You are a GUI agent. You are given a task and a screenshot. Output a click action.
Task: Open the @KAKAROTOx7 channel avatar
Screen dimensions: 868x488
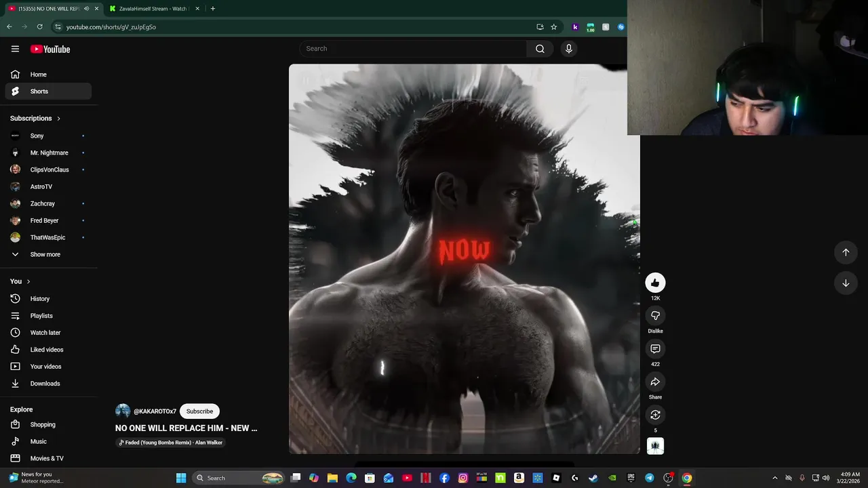(x=123, y=411)
